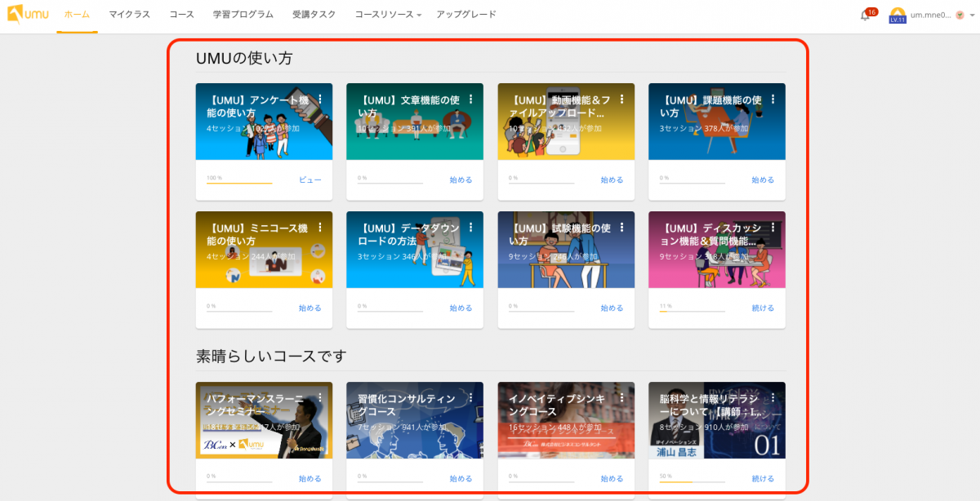
Task: Select the 受講タスク menu item
Action: pyautogui.click(x=314, y=15)
